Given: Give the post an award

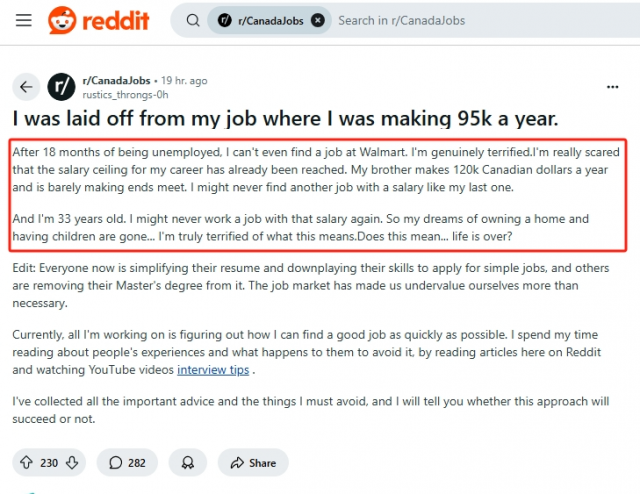Looking at the screenshot, I should 187,463.
